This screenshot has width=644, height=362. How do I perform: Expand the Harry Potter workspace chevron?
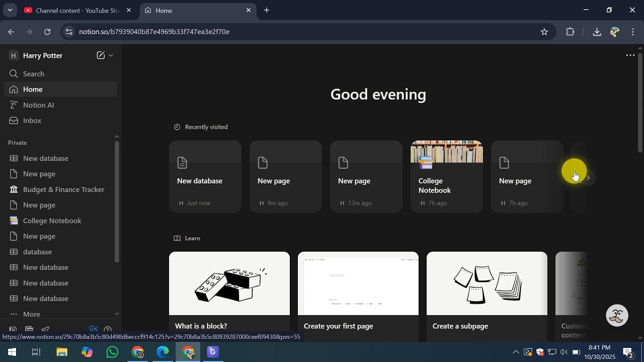tap(111, 55)
